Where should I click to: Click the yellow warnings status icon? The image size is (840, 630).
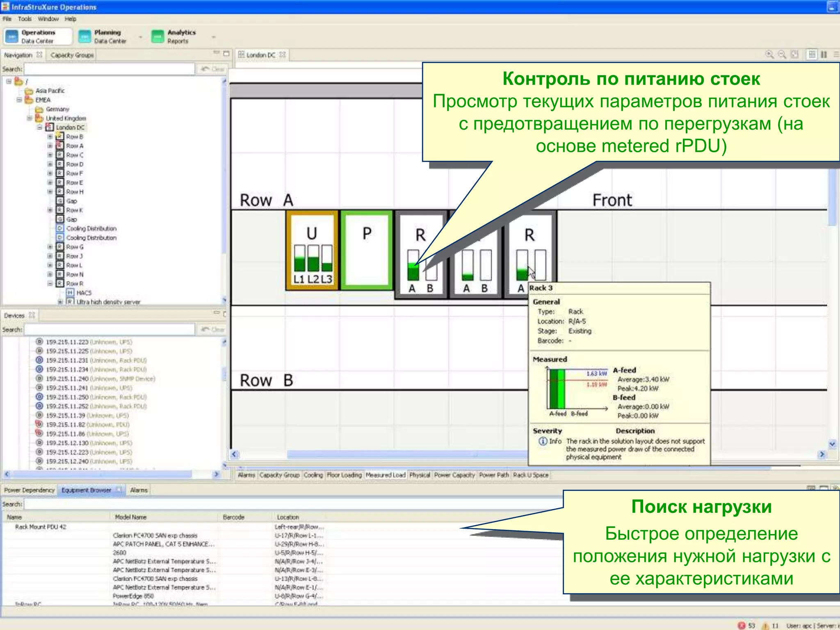click(x=765, y=625)
